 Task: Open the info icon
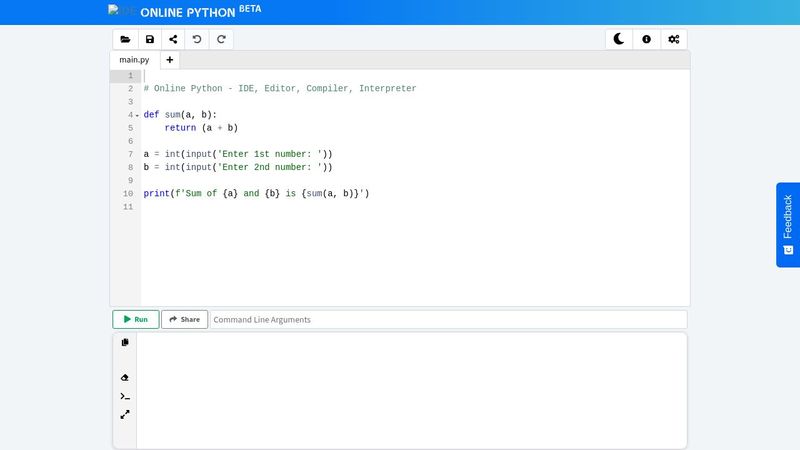point(646,39)
